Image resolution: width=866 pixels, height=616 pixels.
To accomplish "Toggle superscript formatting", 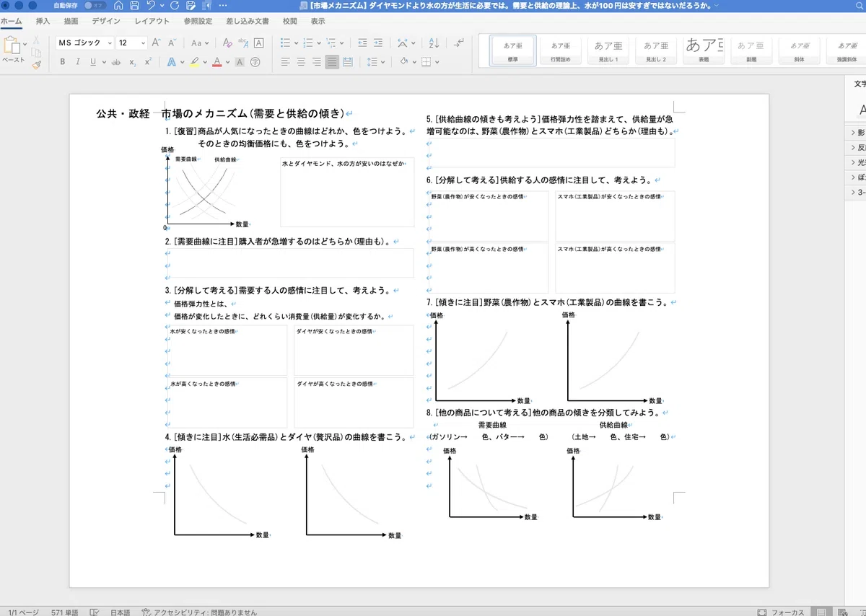I will (x=148, y=62).
